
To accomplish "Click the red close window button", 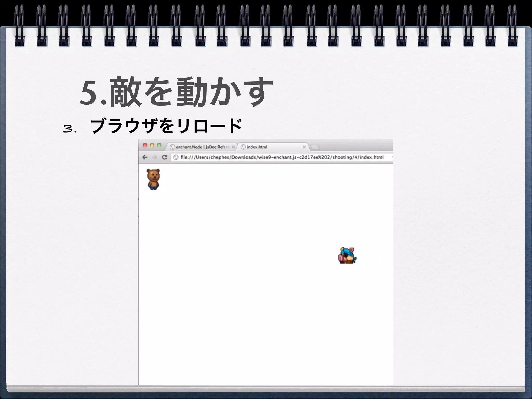I will tap(145, 145).
